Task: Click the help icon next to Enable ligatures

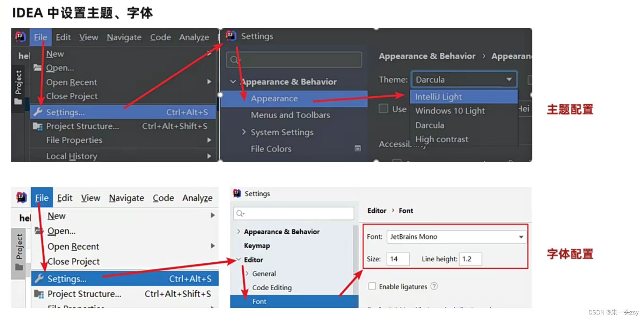Action: coord(434,286)
